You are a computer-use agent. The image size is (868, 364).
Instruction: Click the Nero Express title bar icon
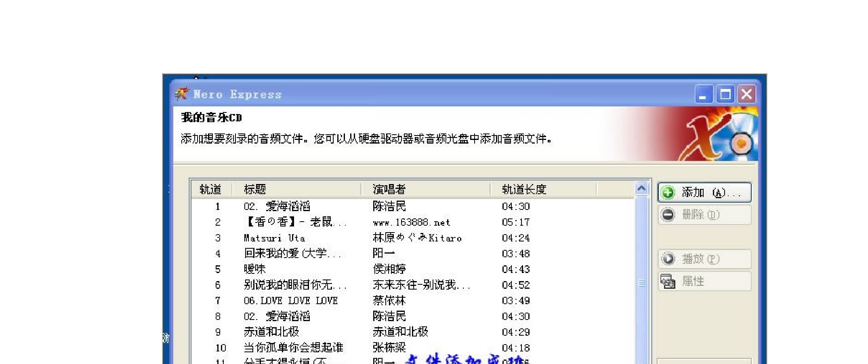coord(182,94)
